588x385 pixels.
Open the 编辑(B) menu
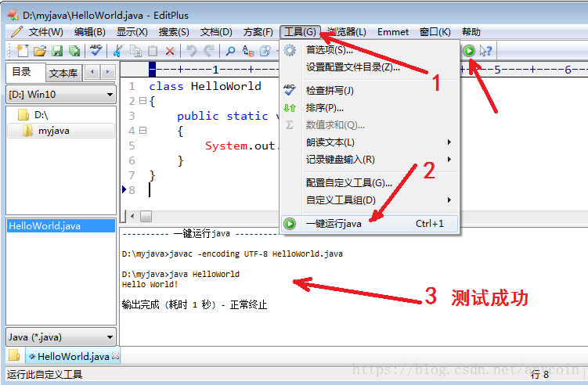pyautogui.click(x=89, y=32)
